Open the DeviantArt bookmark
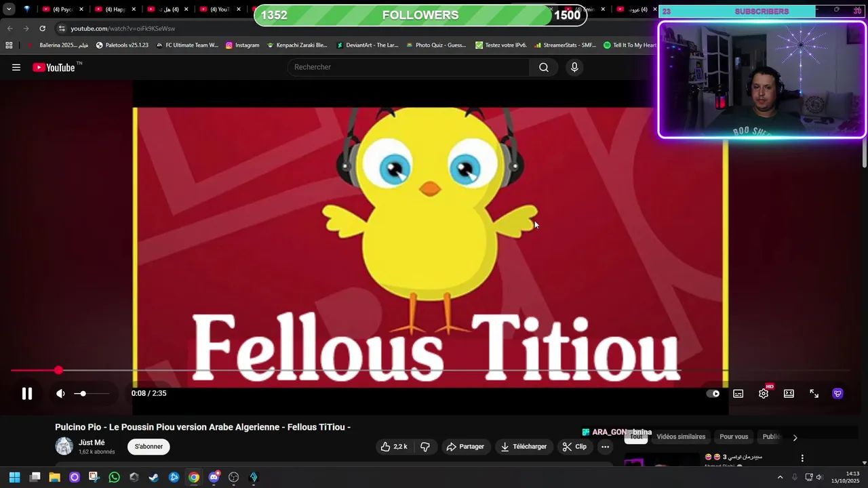868x488 pixels. tap(367, 45)
